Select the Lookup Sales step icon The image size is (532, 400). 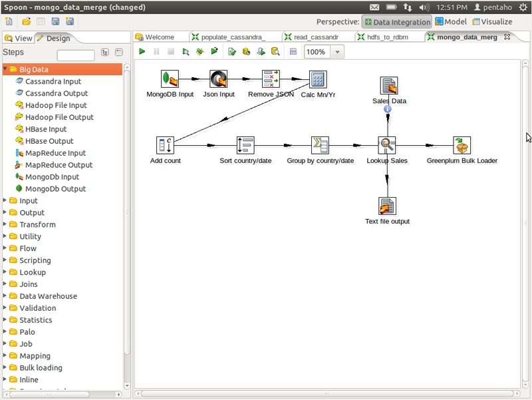click(x=387, y=145)
